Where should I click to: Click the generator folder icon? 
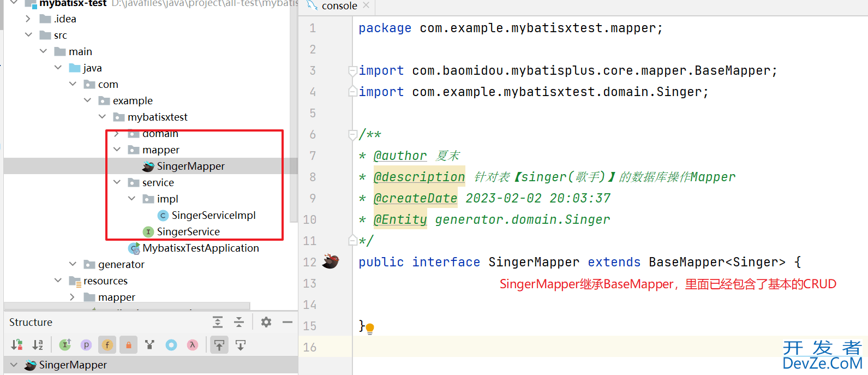pos(89,264)
